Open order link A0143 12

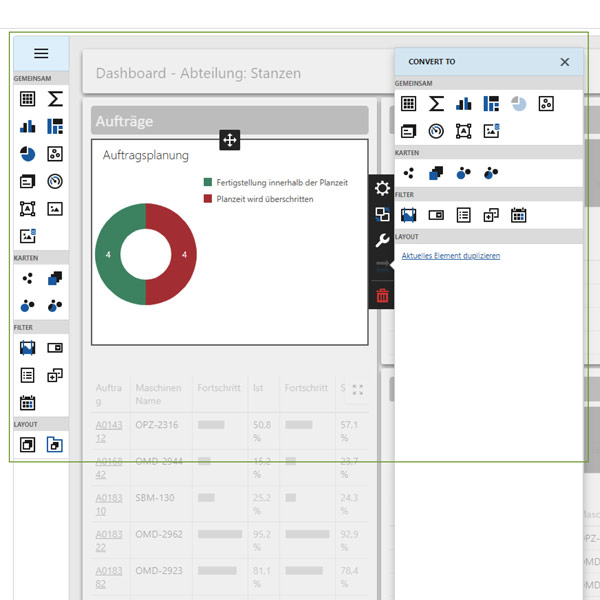click(109, 432)
